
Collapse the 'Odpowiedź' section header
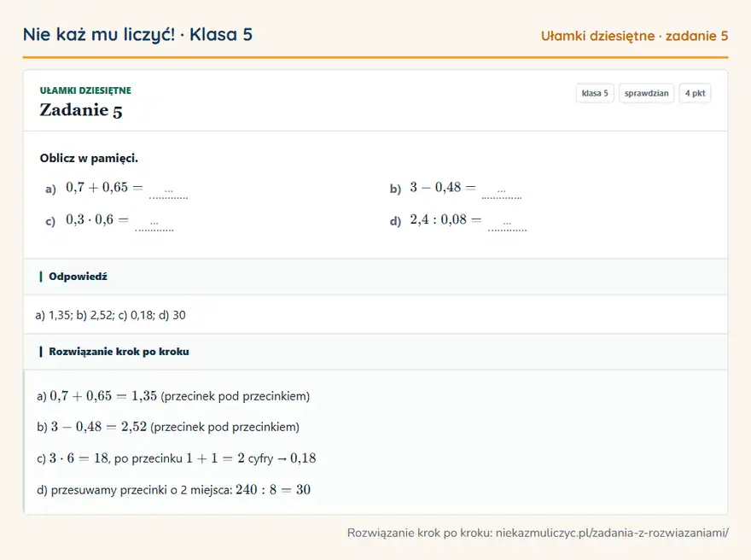pyautogui.click(x=375, y=277)
